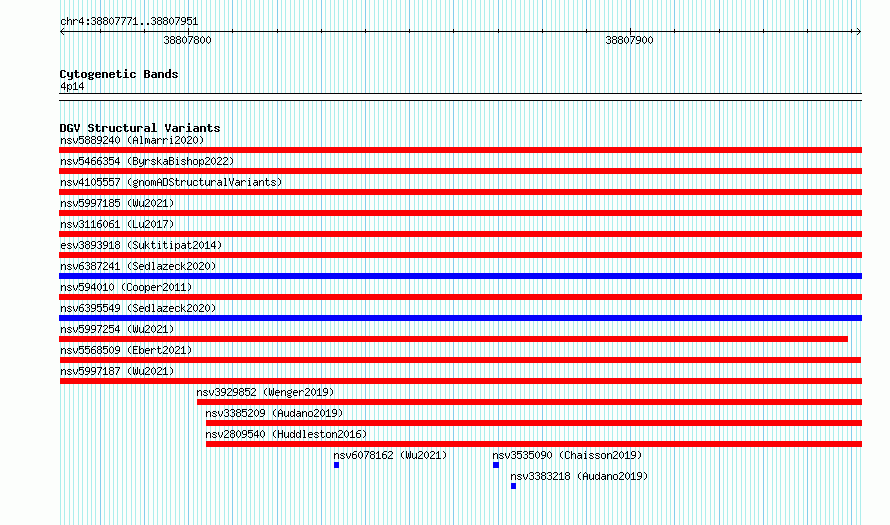Select the red bar under nsv5568509
The height and width of the screenshot is (525, 890).
(460, 360)
